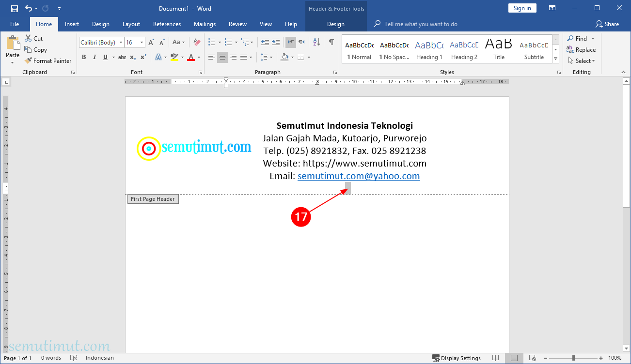The image size is (631, 364).
Task: Toggle italic formatting
Action: click(95, 57)
